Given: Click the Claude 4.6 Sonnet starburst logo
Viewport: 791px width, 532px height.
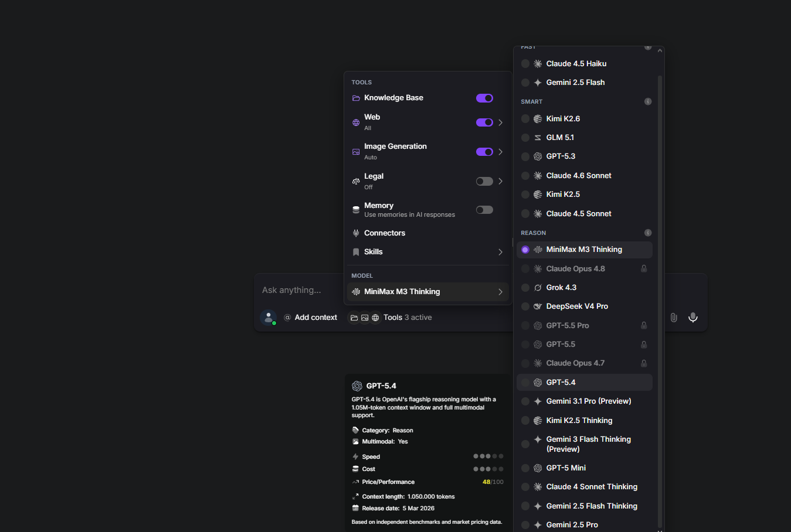Looking at the screenshot, I should tap(538, 176).
